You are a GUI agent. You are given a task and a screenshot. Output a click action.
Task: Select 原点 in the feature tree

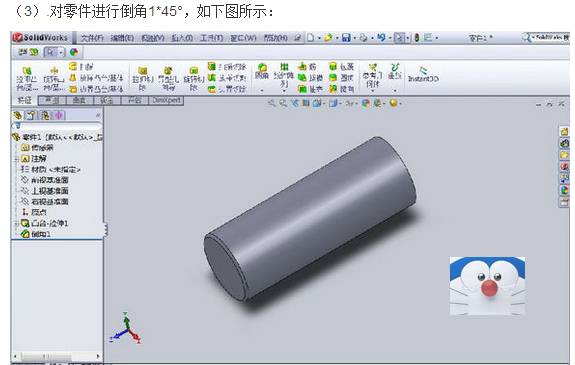pyautogui.click(x=34, y=212)
